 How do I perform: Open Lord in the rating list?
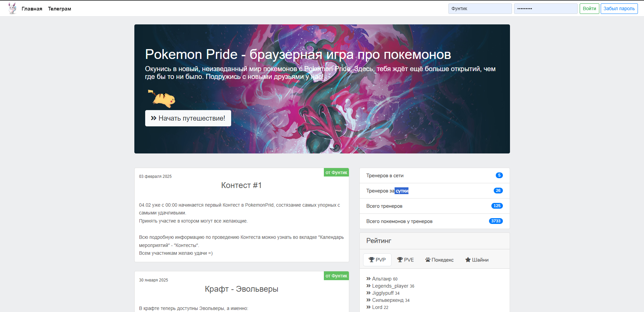pos(377,307)
